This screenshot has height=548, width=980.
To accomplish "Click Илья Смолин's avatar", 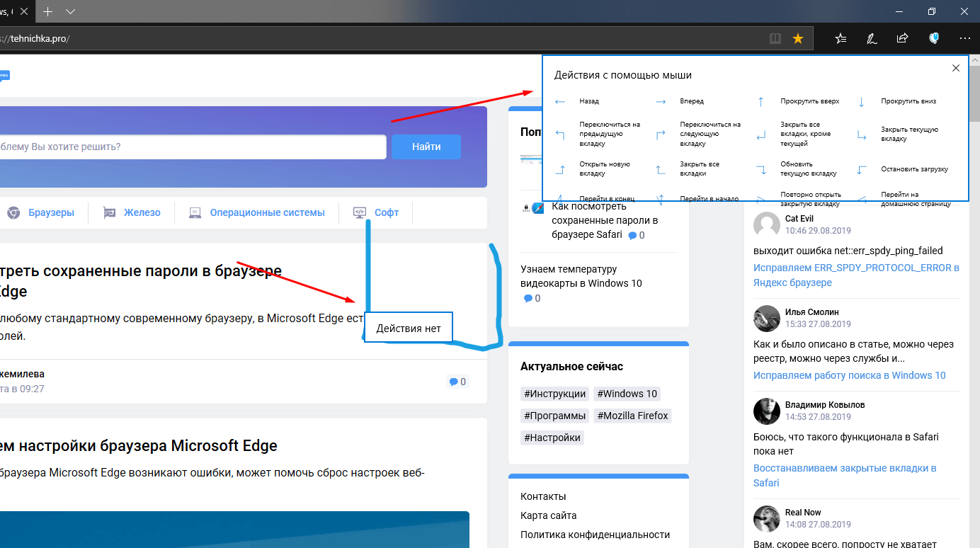I will pyautogui.click(x=767, y=318).
